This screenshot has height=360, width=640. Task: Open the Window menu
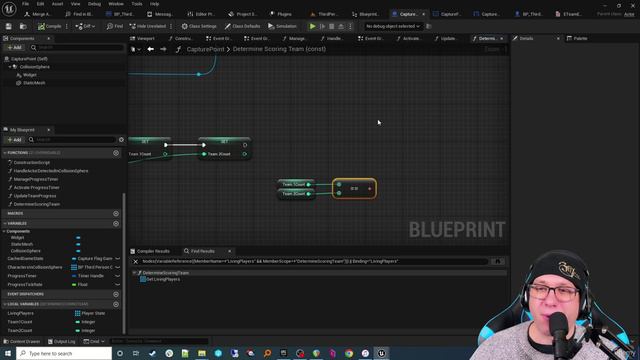point(116,4)
